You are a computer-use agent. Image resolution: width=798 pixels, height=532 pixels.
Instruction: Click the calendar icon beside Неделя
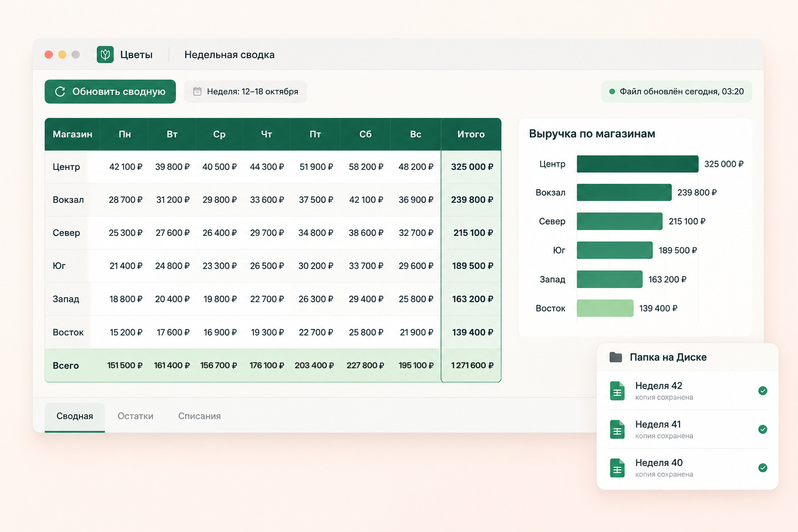point(197,91)
